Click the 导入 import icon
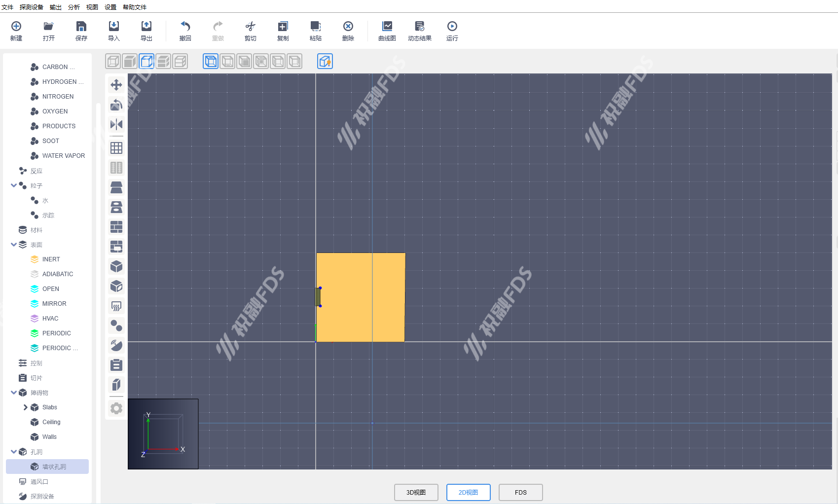Screen dimensions: 838x504 point(114,31)
